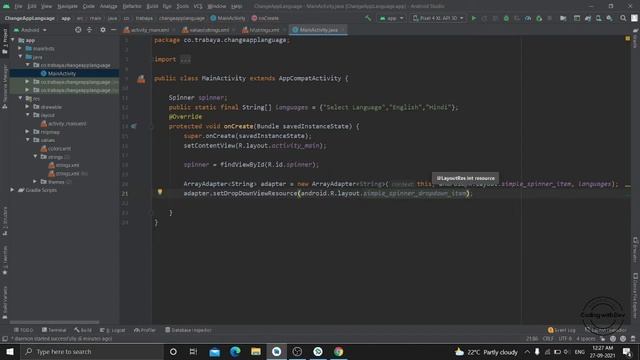Open the notification center in system tray
Image resolution: width=640 pixels, height=360 pixels.
coord(627,351)
